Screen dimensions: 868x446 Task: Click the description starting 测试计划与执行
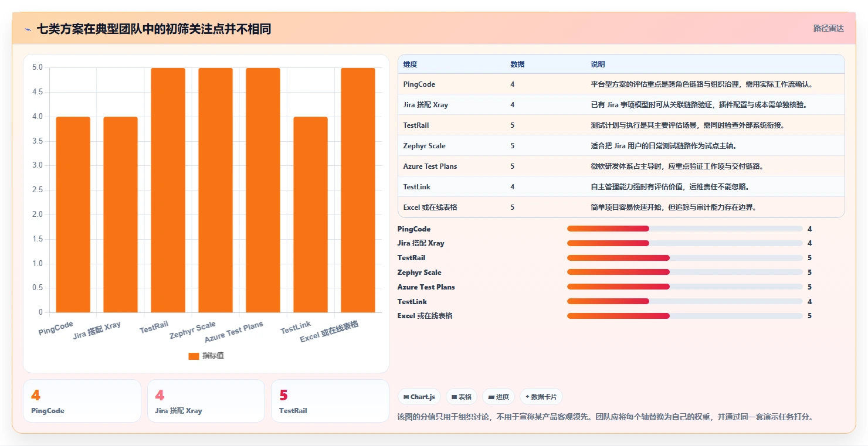point(687,125)
